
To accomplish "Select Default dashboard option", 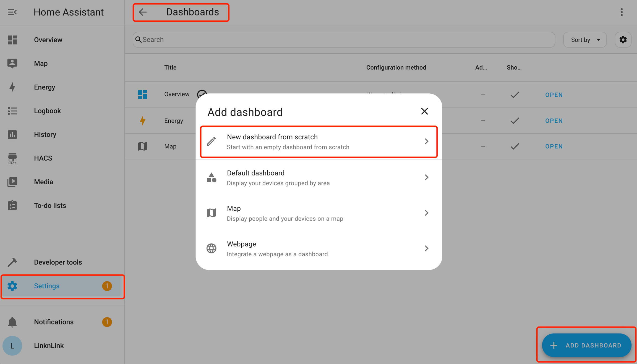I will coord(318,177).
